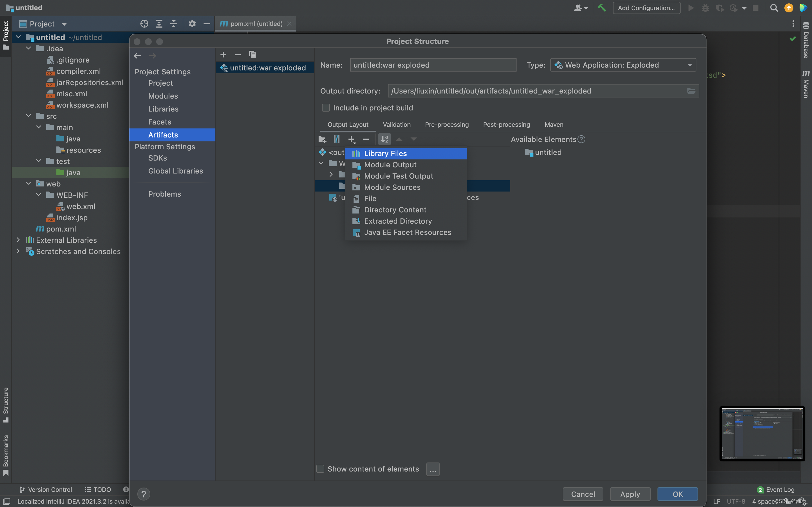Expand the WEB-INF folder in output tree
Viewport: 812px width, 507px height.
[331, 175]
